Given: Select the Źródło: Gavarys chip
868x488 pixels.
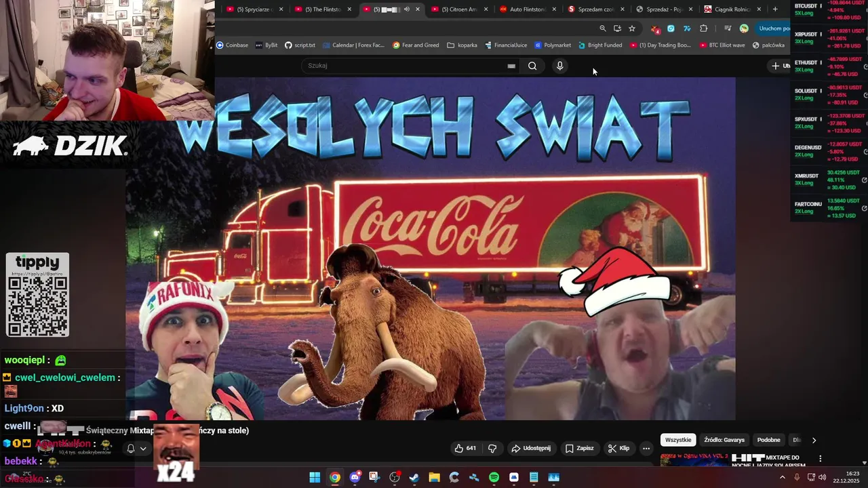Looking at the screenshot, I should click(724, 440).
